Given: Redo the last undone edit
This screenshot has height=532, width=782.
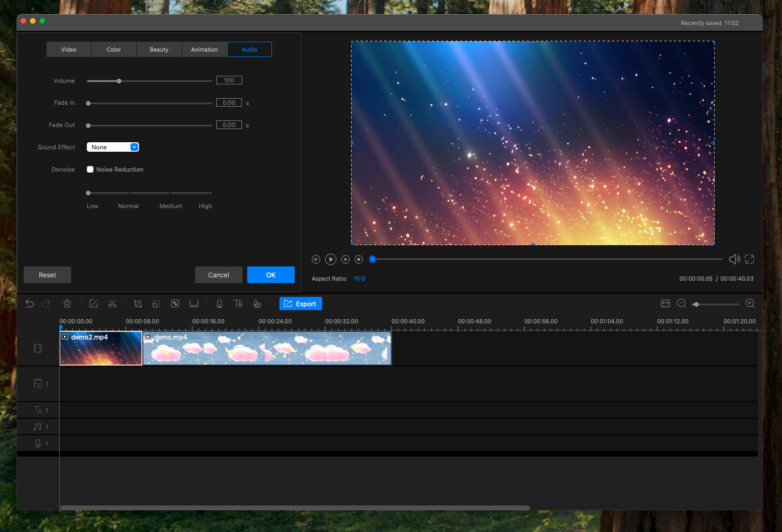Looking at the screenshot, I should (46, 303).
